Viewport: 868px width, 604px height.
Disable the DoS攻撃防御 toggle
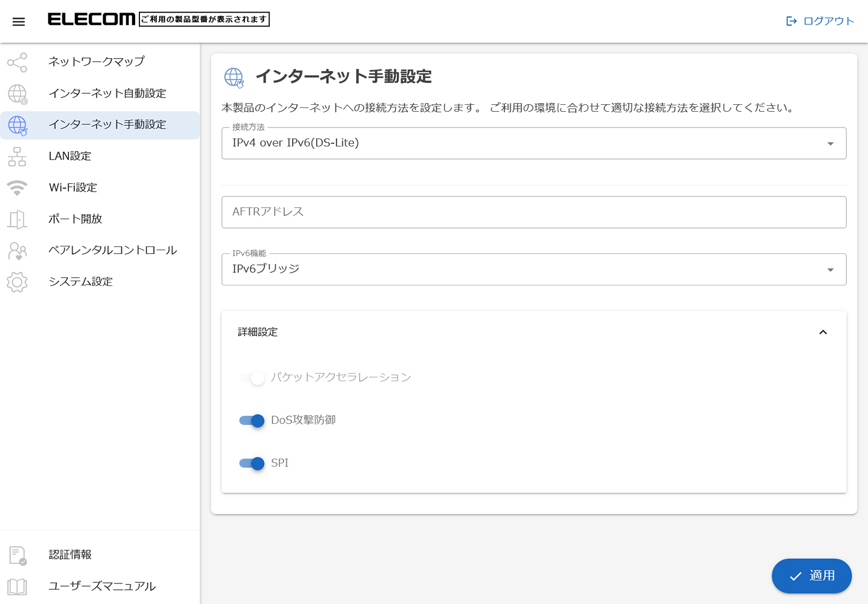click(x=252, y=421)
